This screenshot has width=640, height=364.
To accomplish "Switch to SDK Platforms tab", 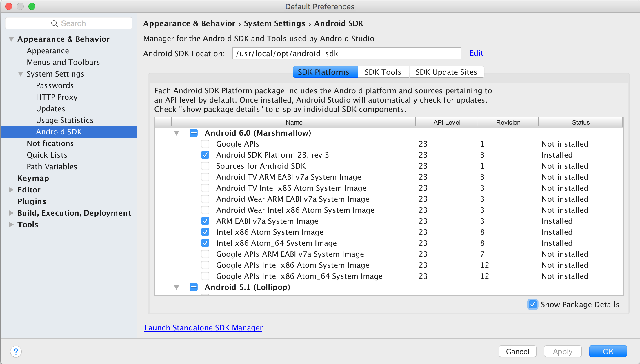I will click(325, 72).
